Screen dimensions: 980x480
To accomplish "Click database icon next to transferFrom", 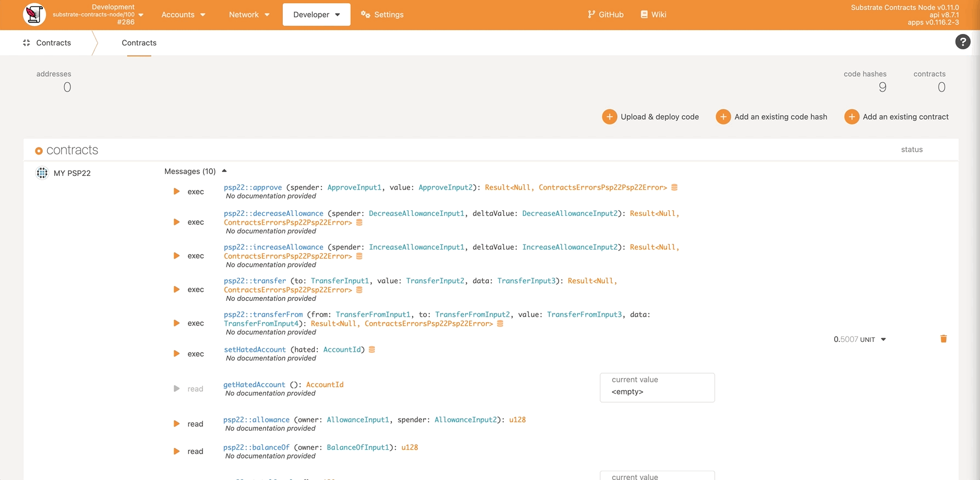I will pyautogui.click(x=500, y=323).
